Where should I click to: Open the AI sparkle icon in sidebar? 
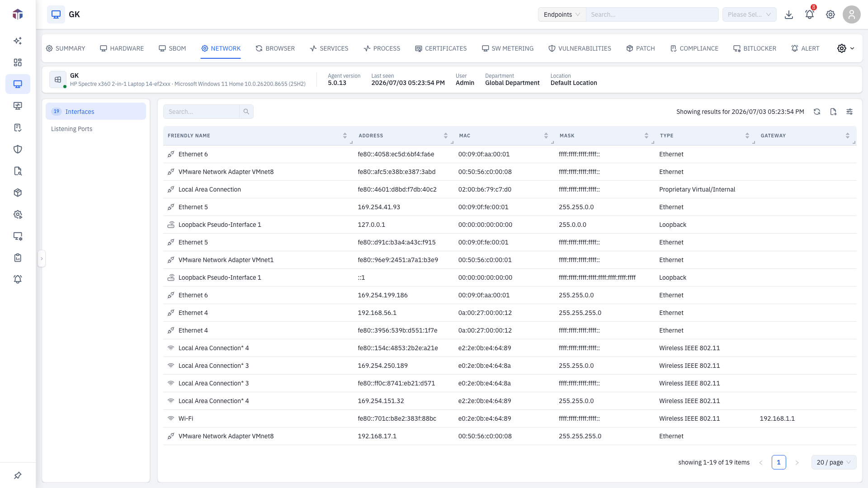click(x=18, y=41)
